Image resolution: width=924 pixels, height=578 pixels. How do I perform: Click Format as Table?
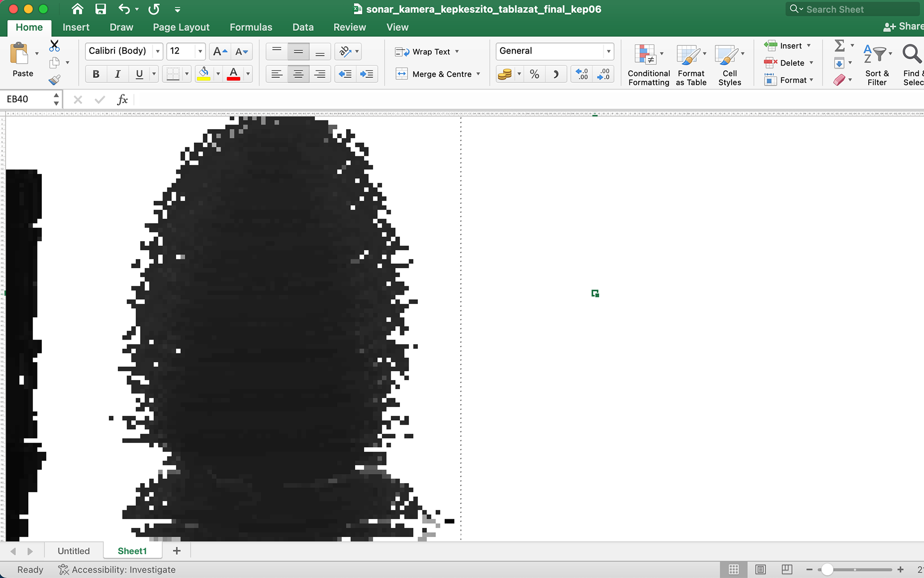[x=691, y=65]
